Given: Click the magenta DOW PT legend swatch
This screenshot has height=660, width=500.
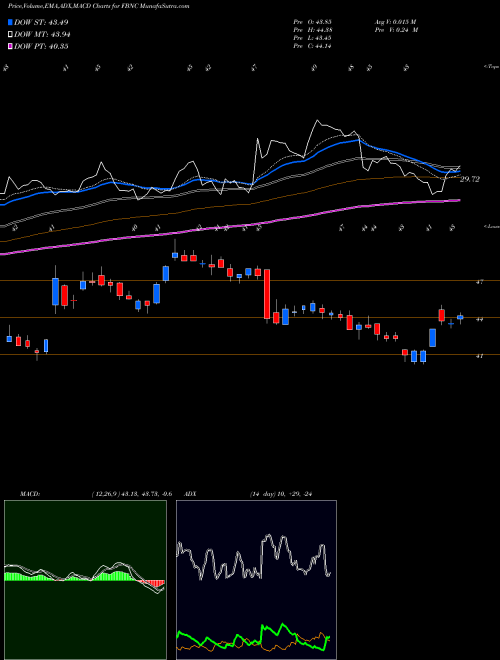Looking at the screenshot, I should coord(10,46).
